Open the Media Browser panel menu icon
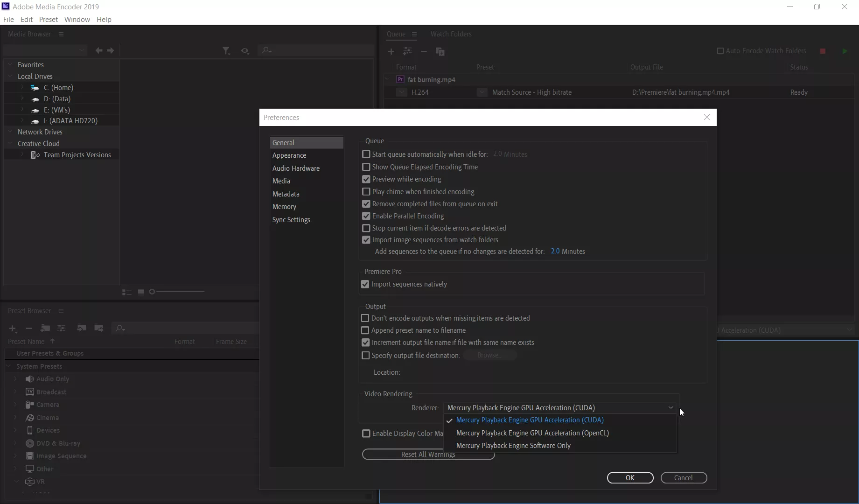The height and width of the screenshot is (504, 859). click(61, 34)
